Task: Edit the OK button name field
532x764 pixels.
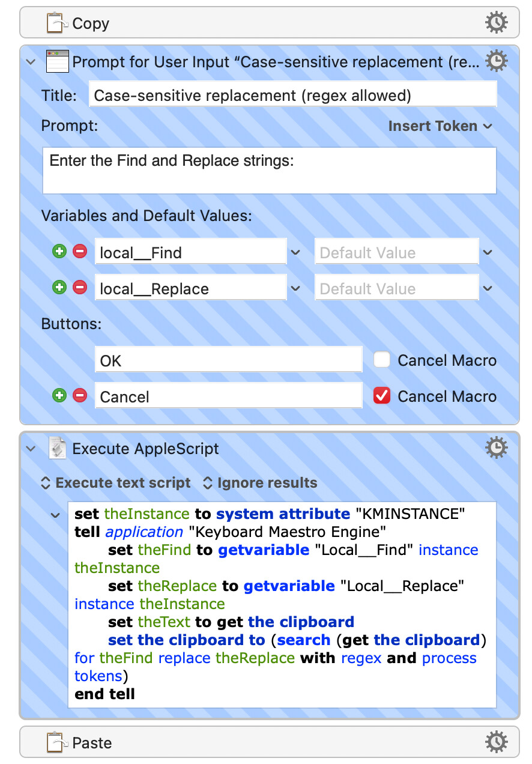Action: (229, 360)
